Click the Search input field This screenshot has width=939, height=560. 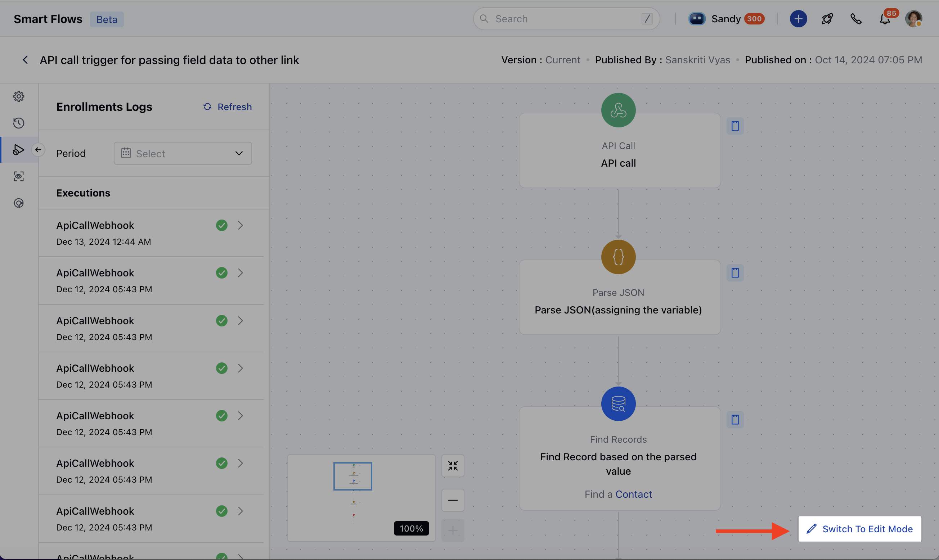[x=566, y=19]
